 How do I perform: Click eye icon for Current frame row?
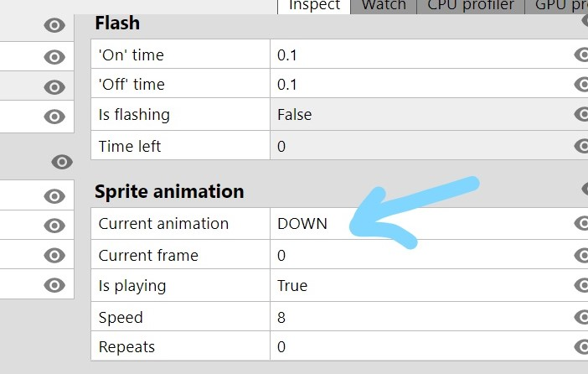(581, 255)
